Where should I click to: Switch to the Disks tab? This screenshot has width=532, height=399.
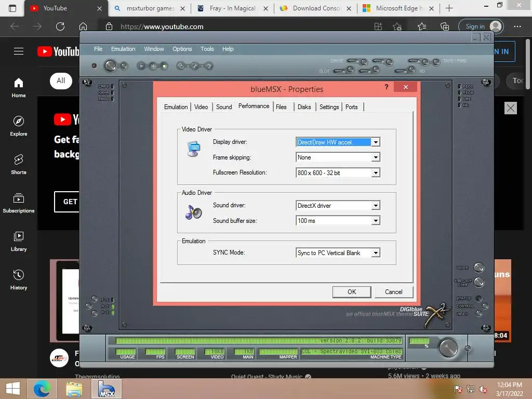304,107
